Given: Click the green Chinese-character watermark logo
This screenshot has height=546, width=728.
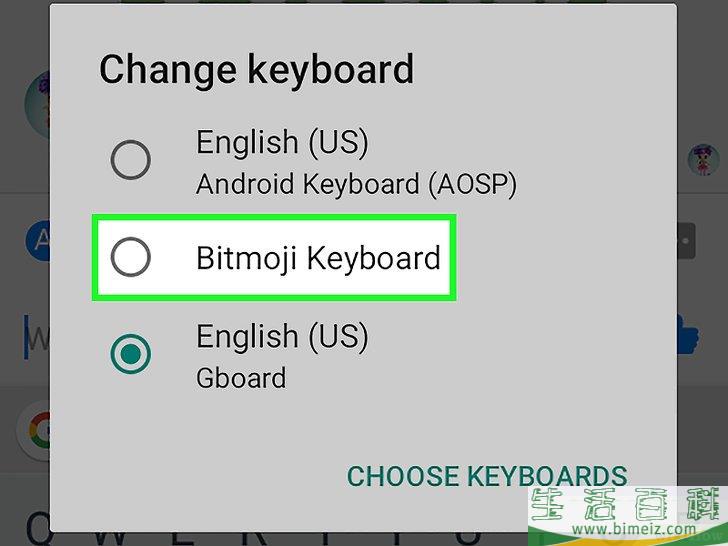Looking at the screenshot, I should 628,504.
